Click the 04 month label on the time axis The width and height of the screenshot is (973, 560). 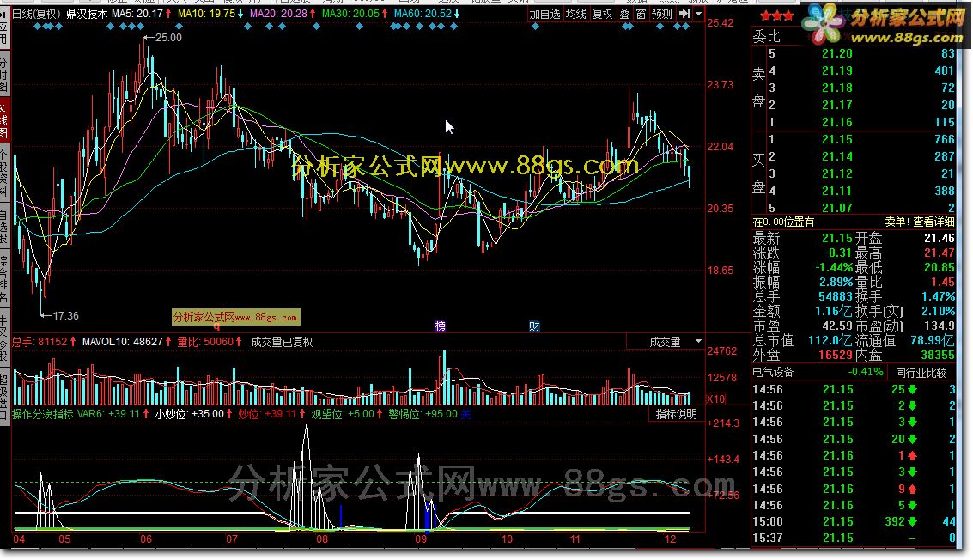coord(19,539)
